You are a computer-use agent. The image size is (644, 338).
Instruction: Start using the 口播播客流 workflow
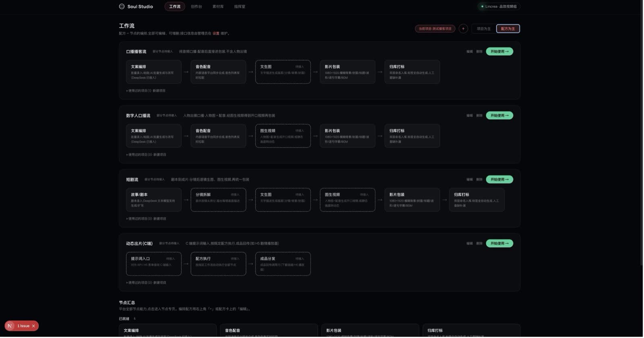pyautogui.click(x=500, y=52)
